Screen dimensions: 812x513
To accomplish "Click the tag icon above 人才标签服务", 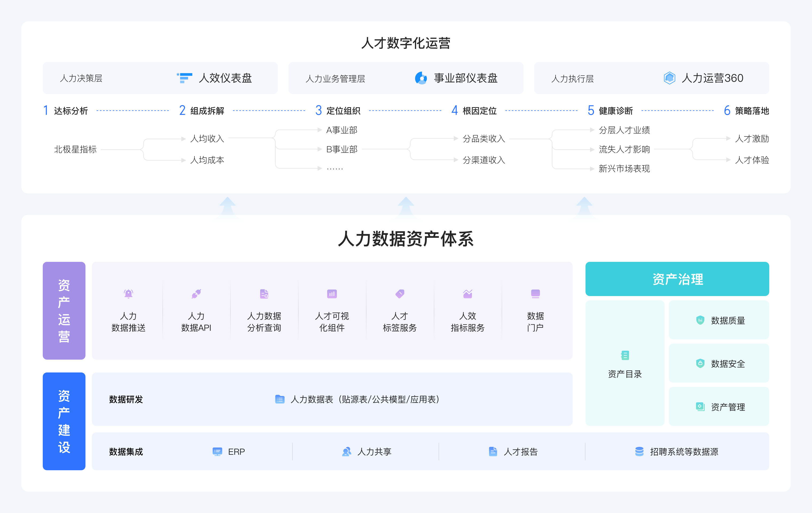I will coord(400,294).
